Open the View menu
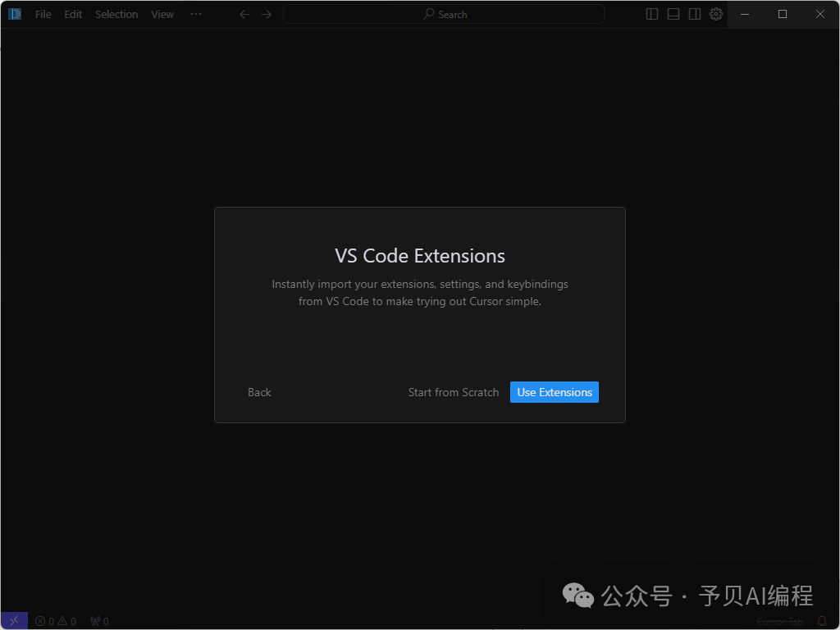 (x=162, y=15)
